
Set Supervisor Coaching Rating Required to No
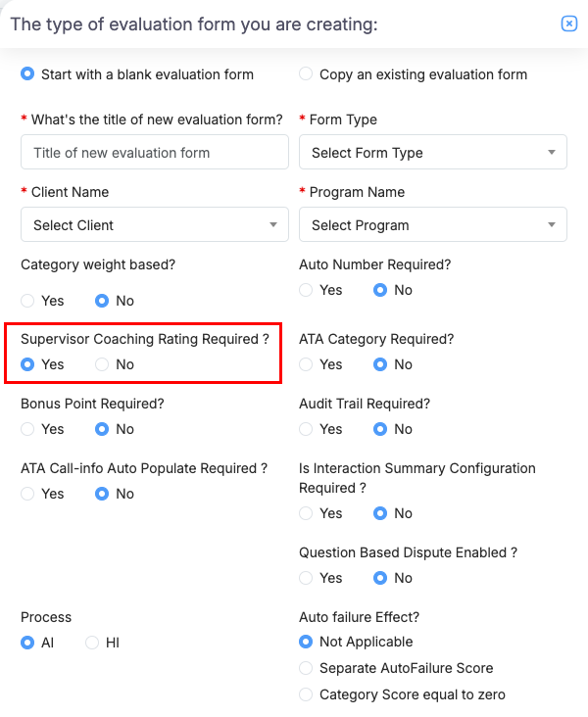point(102,364)
